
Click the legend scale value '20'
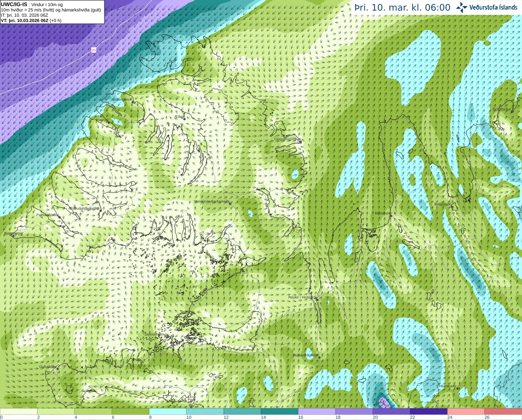(x=375, y=417)
